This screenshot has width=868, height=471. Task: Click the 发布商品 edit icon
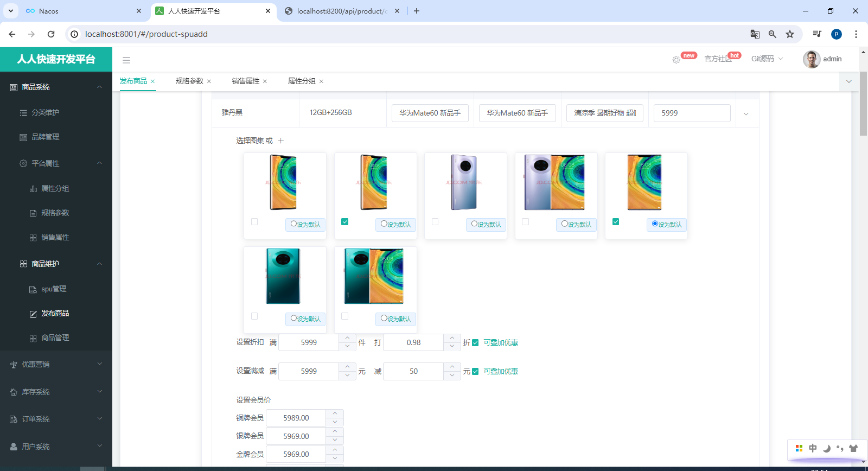[x=33, y=314]
